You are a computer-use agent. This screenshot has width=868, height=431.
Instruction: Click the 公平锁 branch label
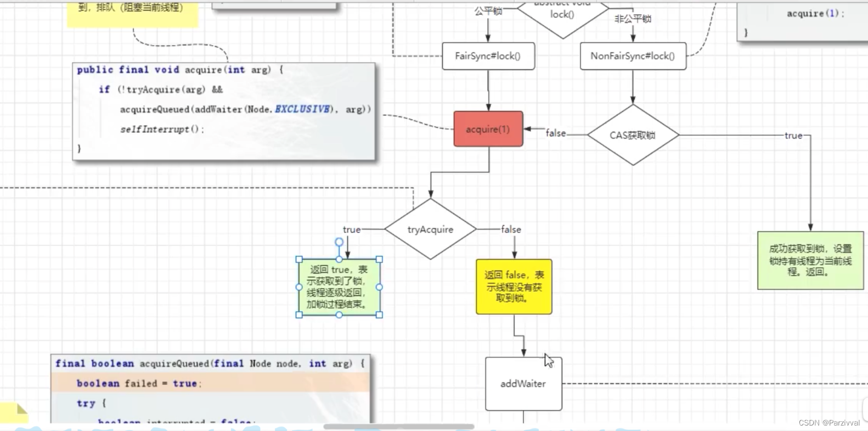488,11
